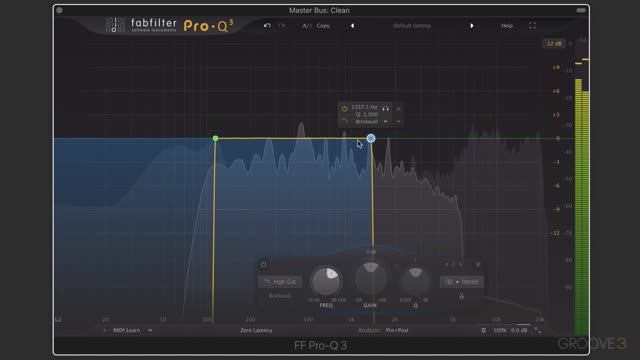Close the band via tooltip X icon
The height and width of the screenshot is (360, 640).
pyautogui.click(x=399, y=109)
